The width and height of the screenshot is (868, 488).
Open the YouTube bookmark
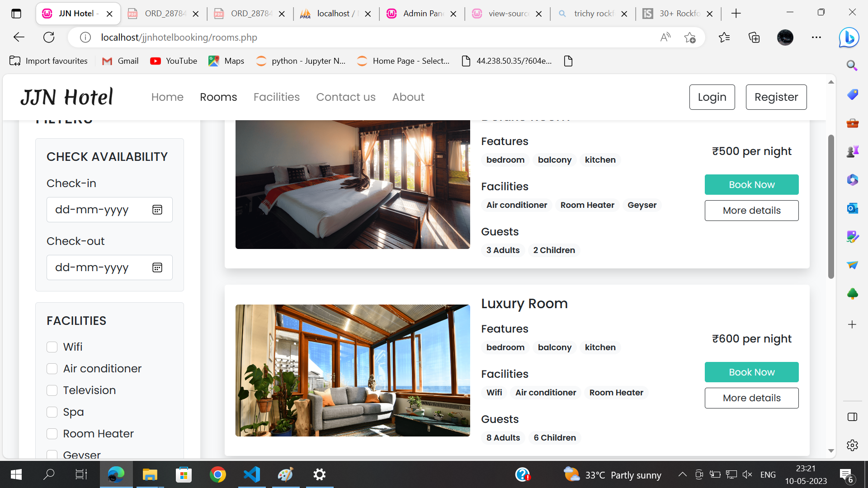tap(173, 61)
